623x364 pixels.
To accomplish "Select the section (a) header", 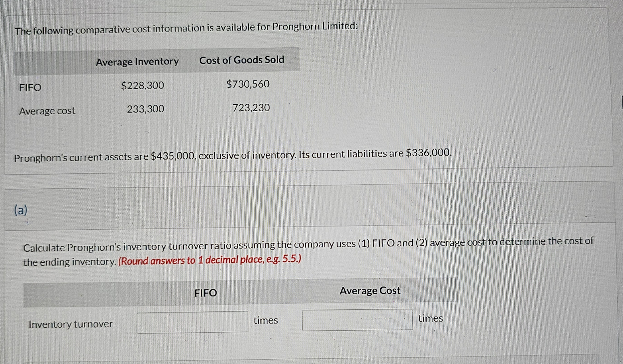I will 20,211.
